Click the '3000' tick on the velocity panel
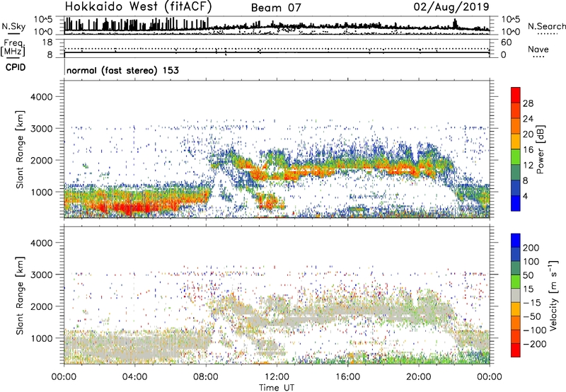Image resolution: width=566 pixels, height=392 pixels. point(41,275)
